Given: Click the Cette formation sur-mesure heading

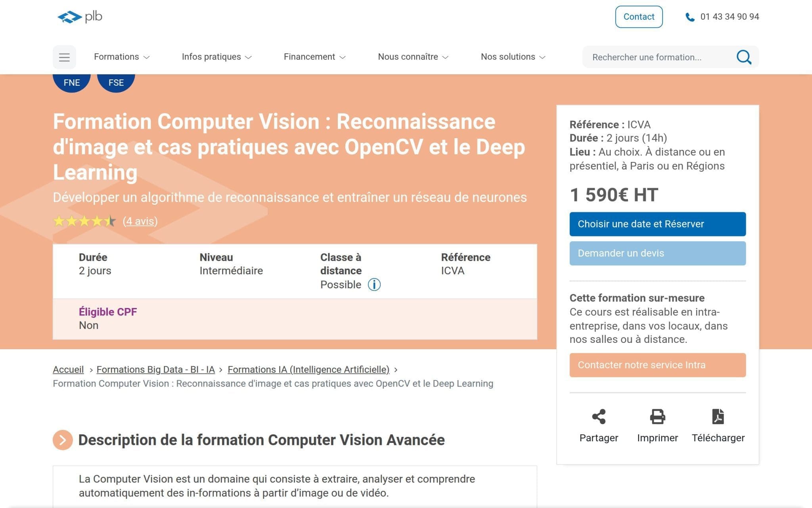Looking at the screenshot, I should point(637,298).
